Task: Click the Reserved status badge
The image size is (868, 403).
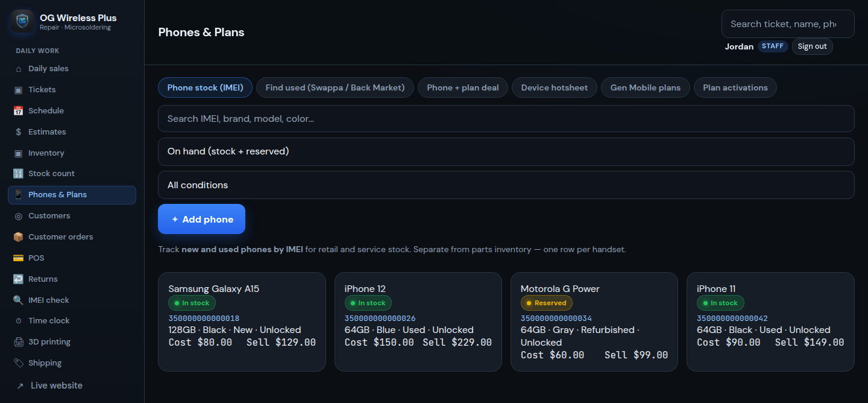Action: [x=547, y=303]
